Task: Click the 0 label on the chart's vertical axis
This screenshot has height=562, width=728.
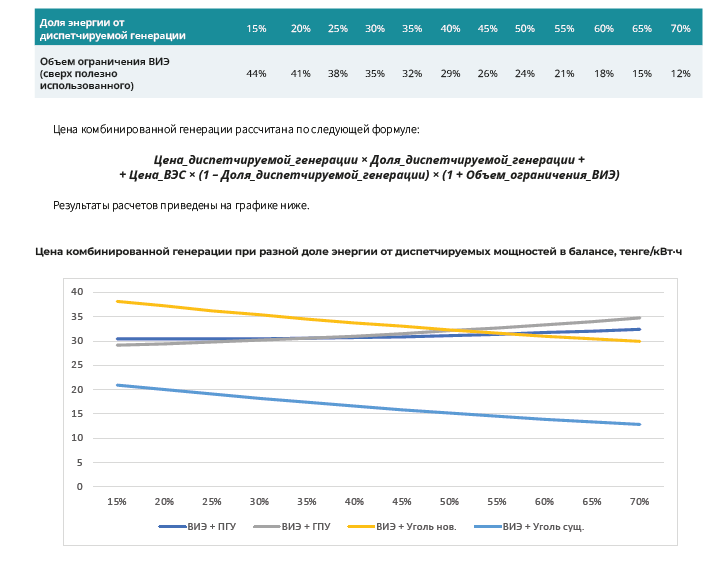Action: click(x=80, y=487)
